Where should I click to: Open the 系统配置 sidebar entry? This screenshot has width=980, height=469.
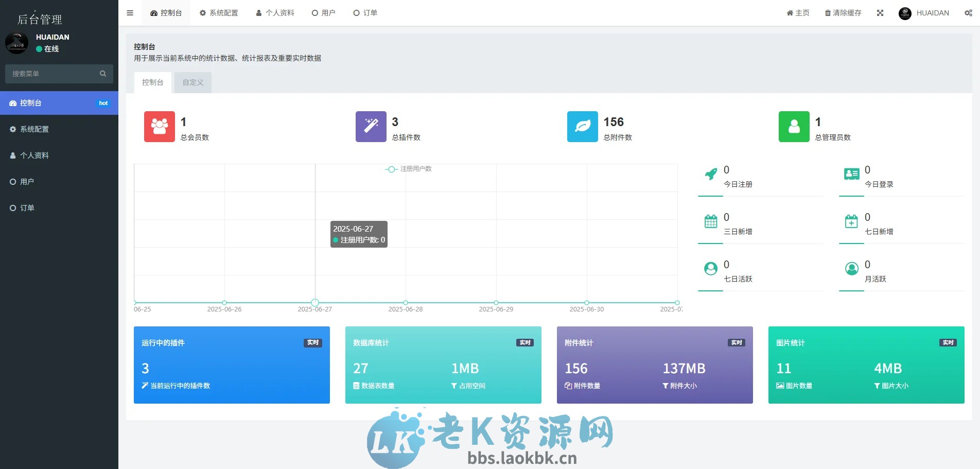(x=34, y=129)
